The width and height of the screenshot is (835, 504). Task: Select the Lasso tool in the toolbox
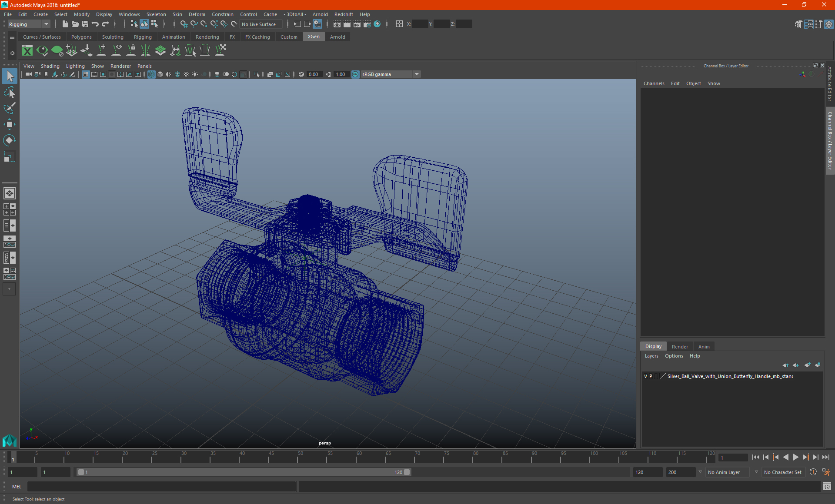click(x=9, y=92)
